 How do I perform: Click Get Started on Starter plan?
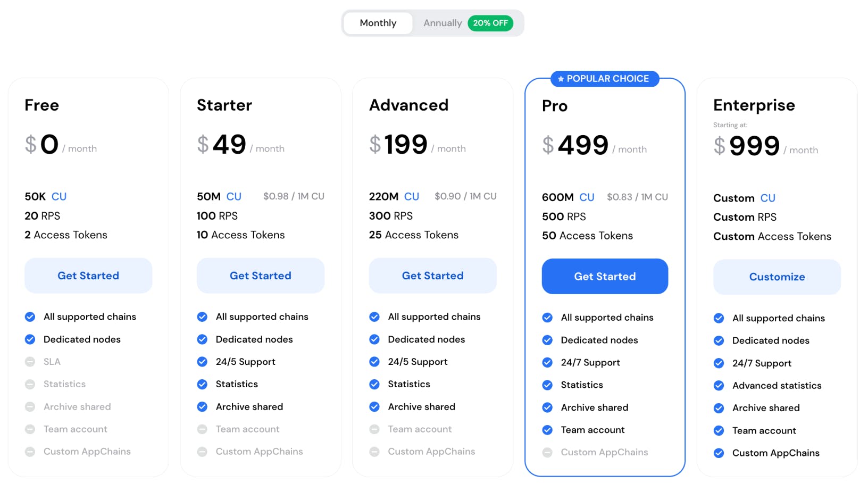[x=261, y=276]
